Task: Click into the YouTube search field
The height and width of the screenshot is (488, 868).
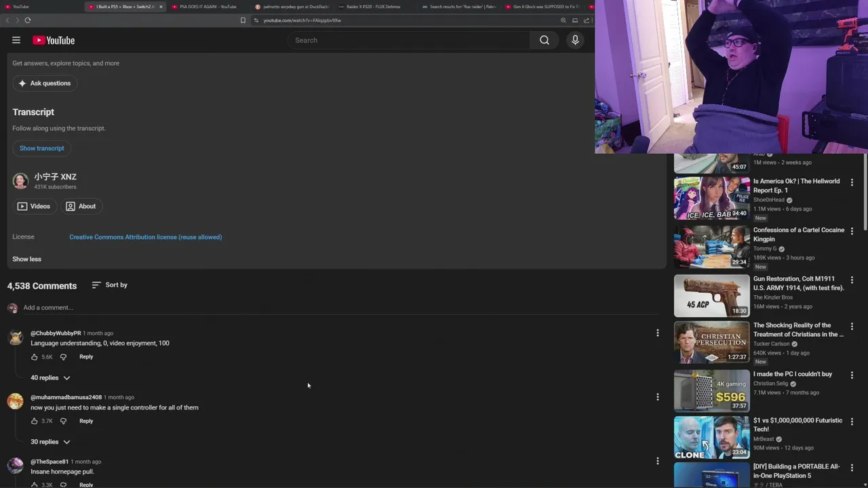Action: coord(409,40)
